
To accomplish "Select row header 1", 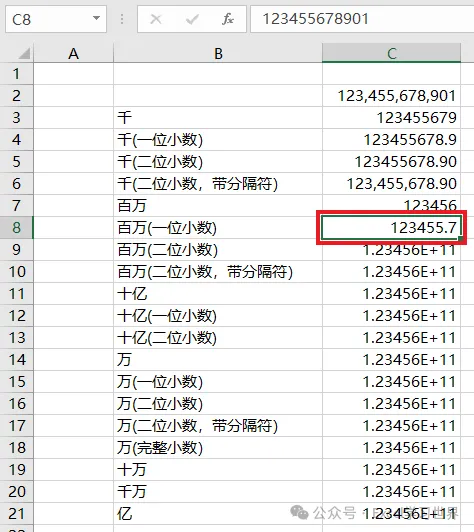I will click(x=16, y=74).
